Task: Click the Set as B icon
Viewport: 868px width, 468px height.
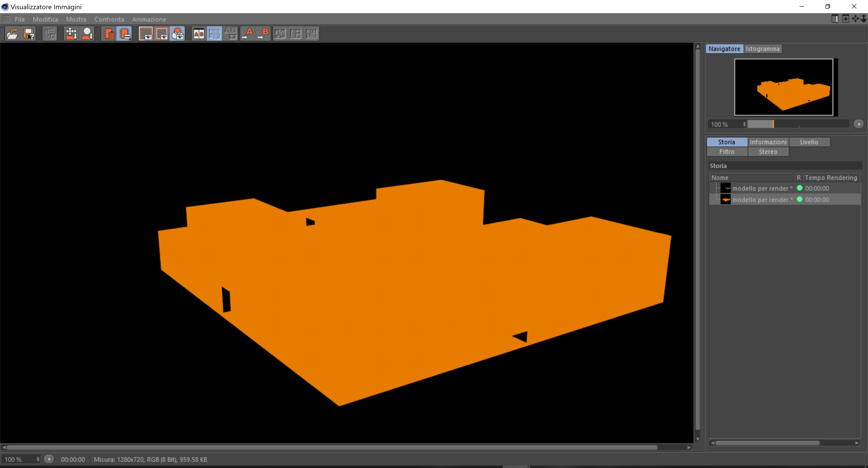Action: 264,34
